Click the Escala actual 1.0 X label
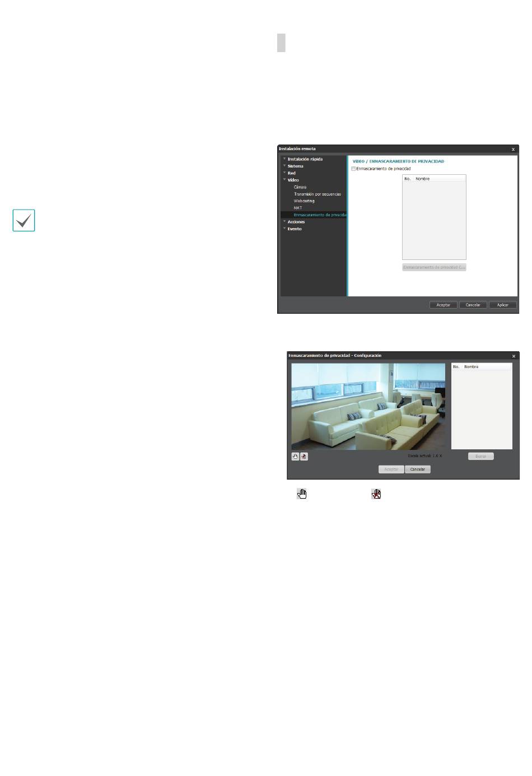This screenshot has width=532, height=776. tap(424, 456)
